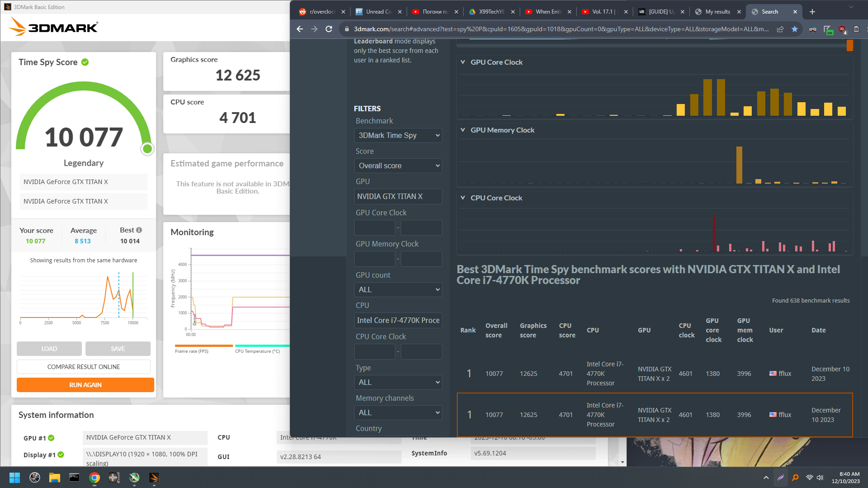Go forward in the Chrome browser
The height and width of the screenshot is (488, 868).
coord(314,29)
